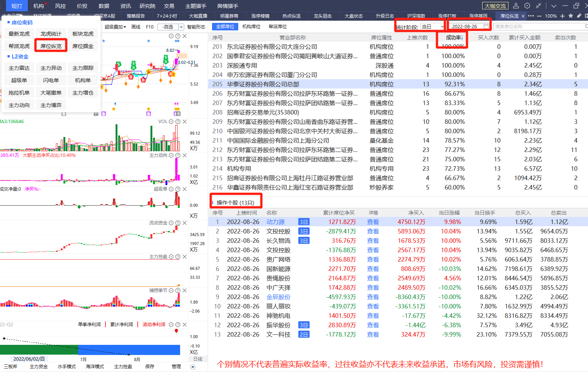Open the three-dots more tabs menu
The width and height of the screenshot is (588, 373).
pyautogui.click(x=531, y=16)
